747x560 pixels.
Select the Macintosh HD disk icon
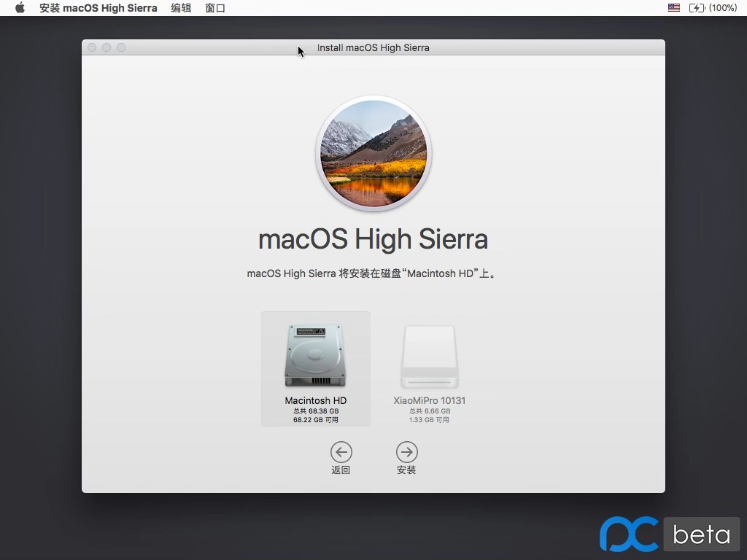click(x=315, y=355)
